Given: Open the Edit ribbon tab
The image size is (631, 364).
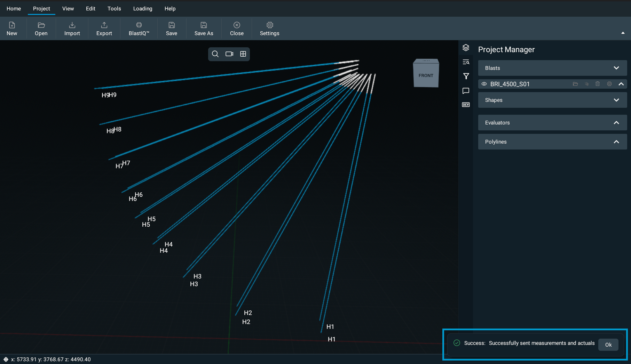Looking at the screenshot, I should (90, 8).
